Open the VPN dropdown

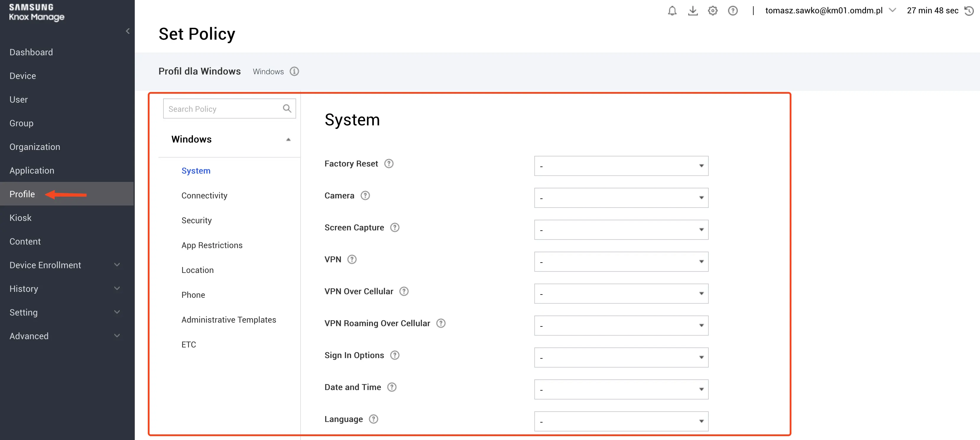point(621,262)
